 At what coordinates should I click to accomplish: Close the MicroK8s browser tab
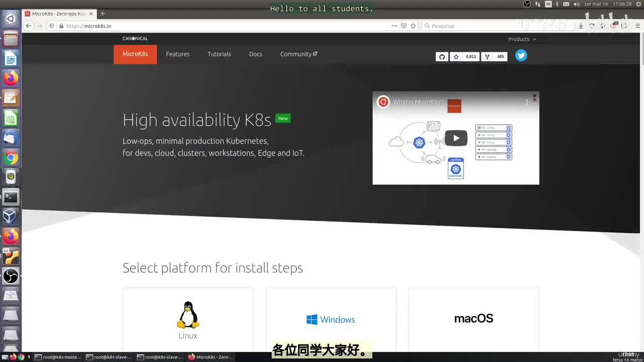91,14
